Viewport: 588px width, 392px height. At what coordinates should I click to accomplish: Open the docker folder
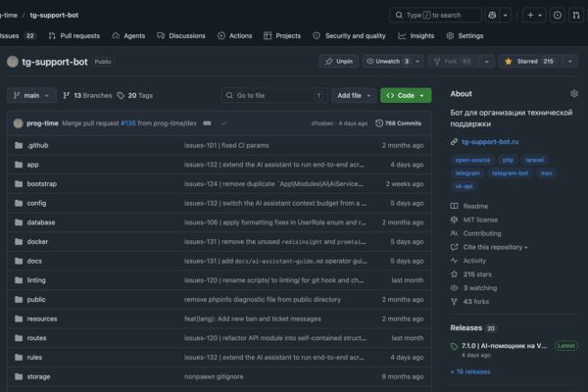(x=37, y=242)
